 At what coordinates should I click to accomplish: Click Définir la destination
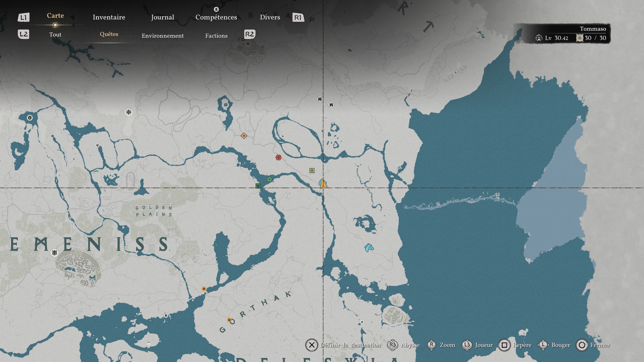tap(351, 345)
